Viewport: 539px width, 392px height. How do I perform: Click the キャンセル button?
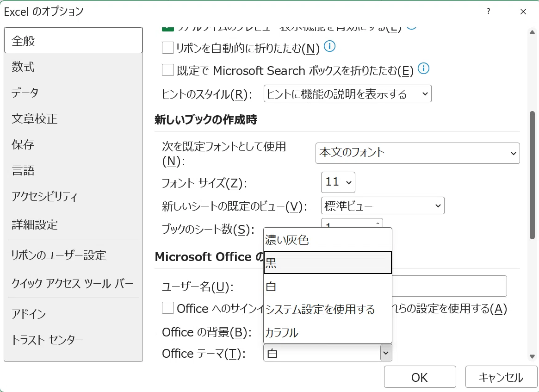click(501, 377)
